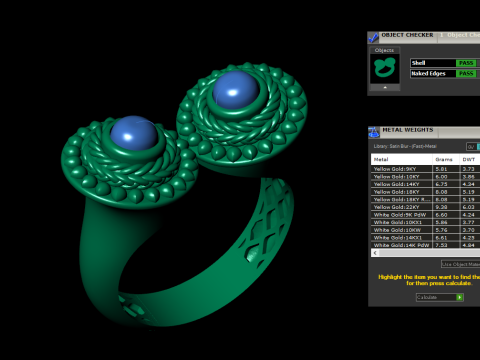Select the Yellow Gold:9KY row
This screenshot has width=480, height=360.
coord(426,169)
